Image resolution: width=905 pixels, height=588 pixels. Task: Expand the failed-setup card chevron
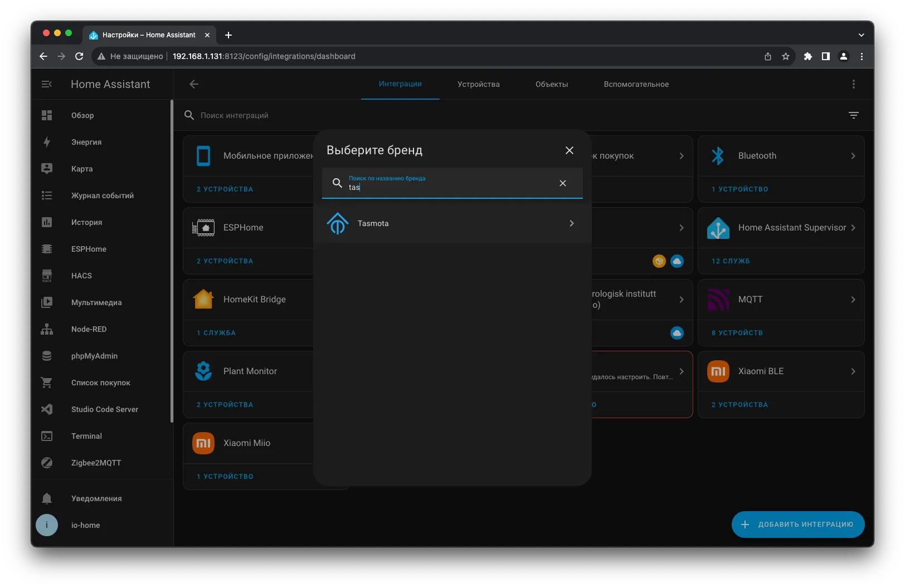pyautogui.click(x=682, y=371)
